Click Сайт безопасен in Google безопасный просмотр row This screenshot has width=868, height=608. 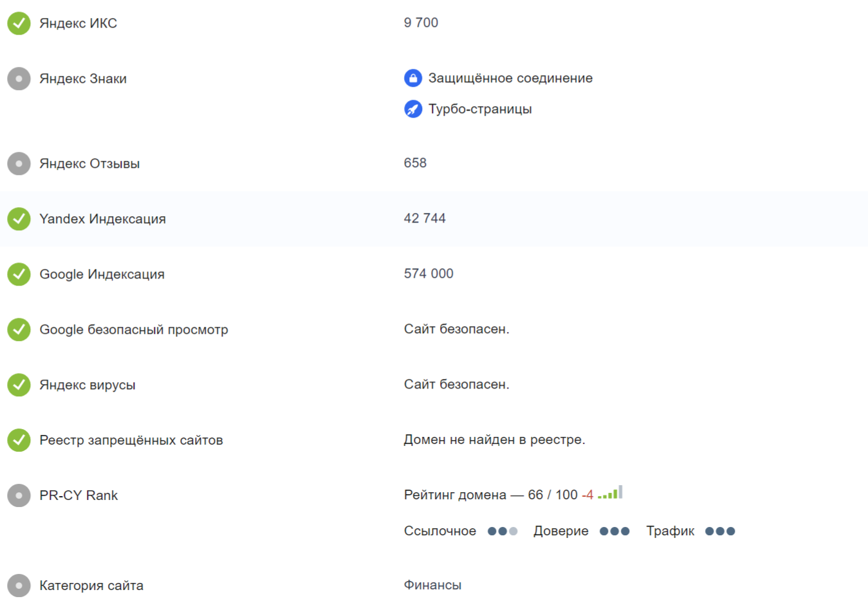456,329
